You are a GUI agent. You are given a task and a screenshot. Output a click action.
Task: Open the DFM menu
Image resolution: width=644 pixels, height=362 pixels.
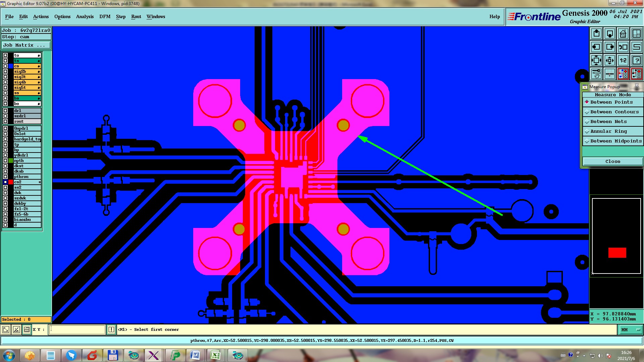[105, 16]
